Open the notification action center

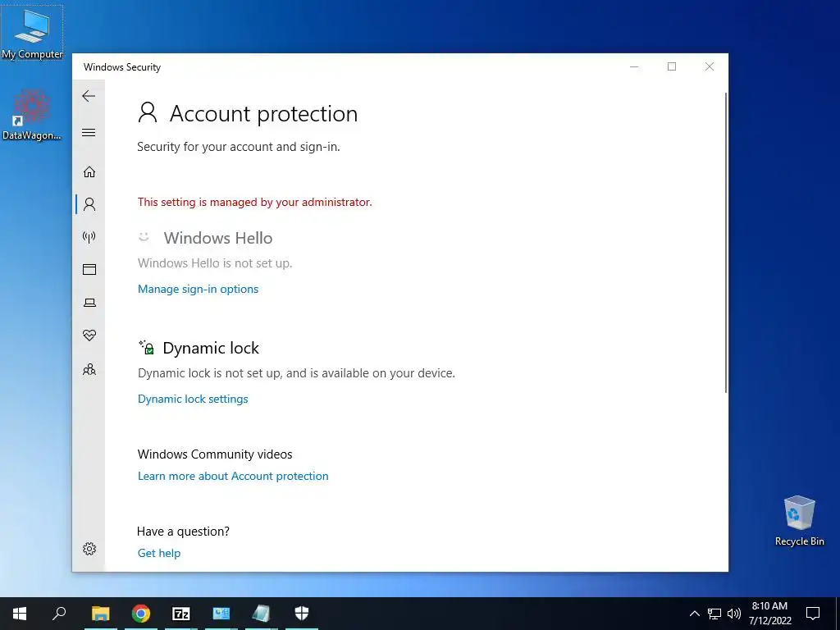click(813, 614)
